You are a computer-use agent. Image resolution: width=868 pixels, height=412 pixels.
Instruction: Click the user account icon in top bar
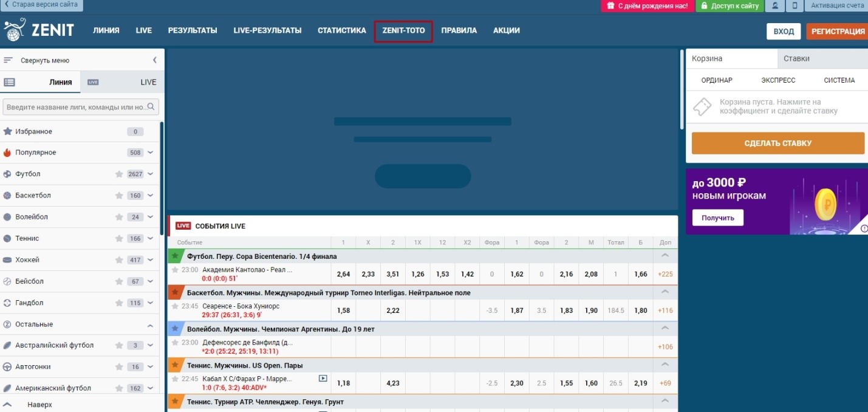click(775, 5)
